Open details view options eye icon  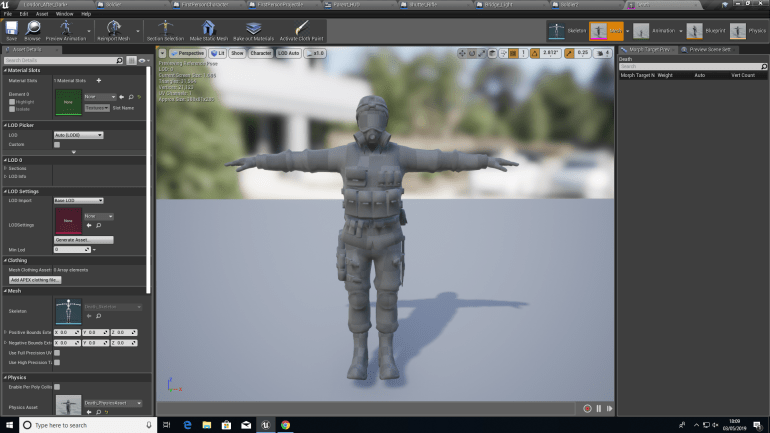(x=143, y=60)
